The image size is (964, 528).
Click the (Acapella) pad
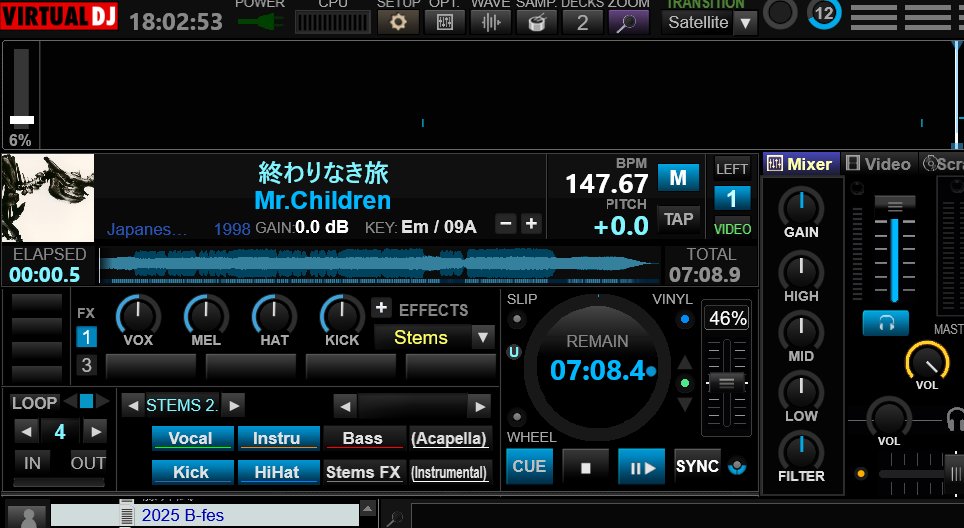tap(450, 438)
